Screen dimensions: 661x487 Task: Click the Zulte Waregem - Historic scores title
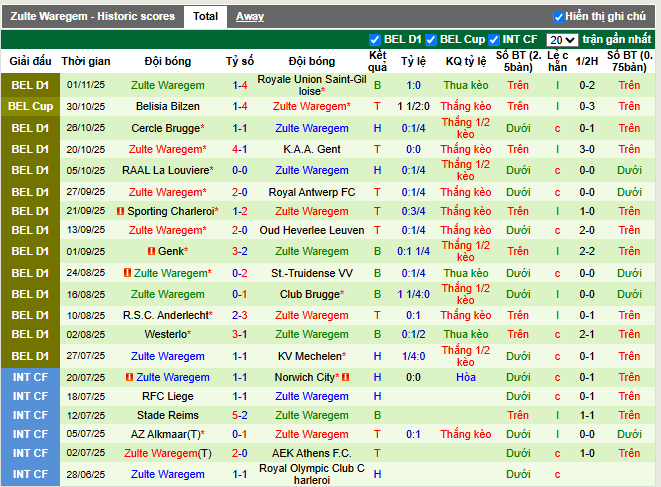(x=93, y=16)
